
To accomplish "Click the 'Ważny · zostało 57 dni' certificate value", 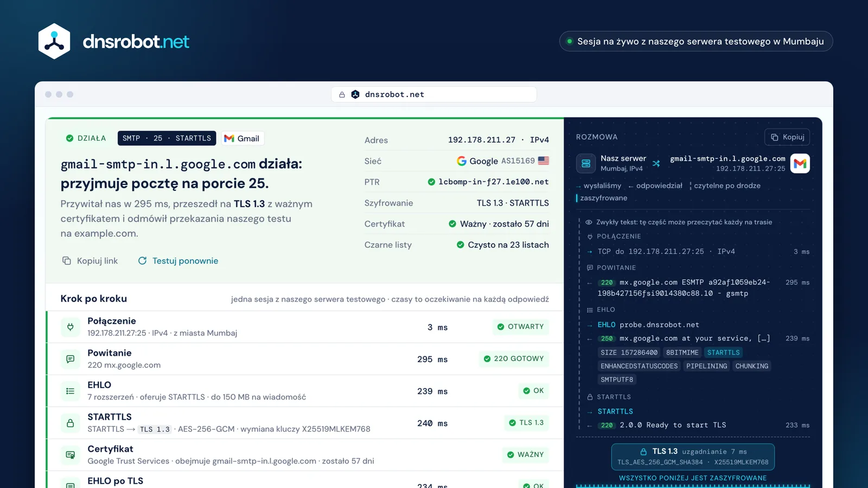I will point(505,224).
